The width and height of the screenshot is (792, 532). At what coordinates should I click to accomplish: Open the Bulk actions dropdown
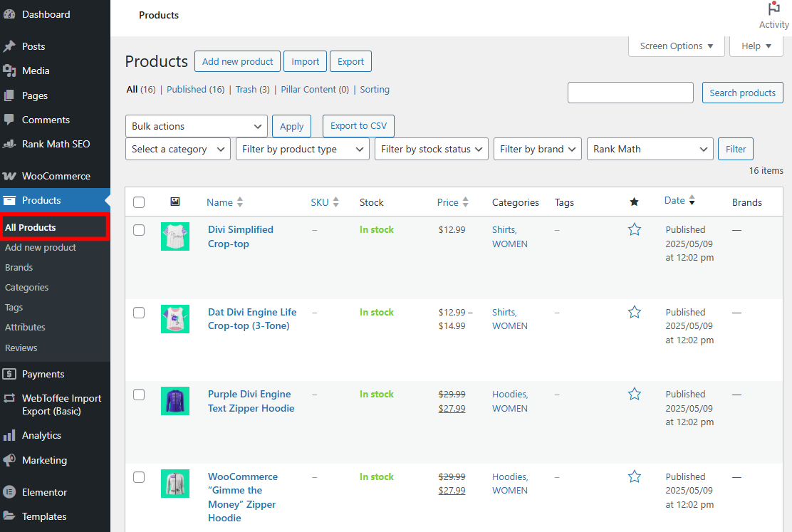point(196,126)
